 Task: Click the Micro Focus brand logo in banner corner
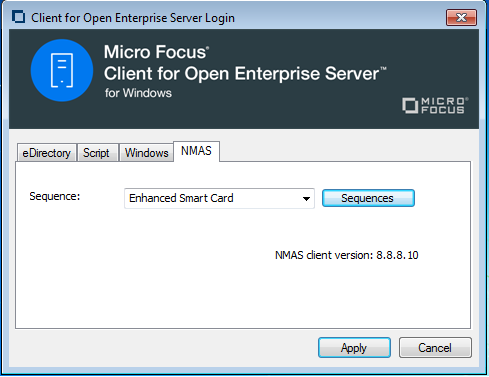point(435,106)
